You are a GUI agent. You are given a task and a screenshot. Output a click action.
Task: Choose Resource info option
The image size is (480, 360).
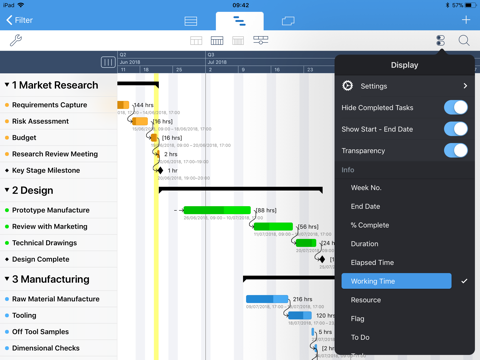[x=366, y=300]
